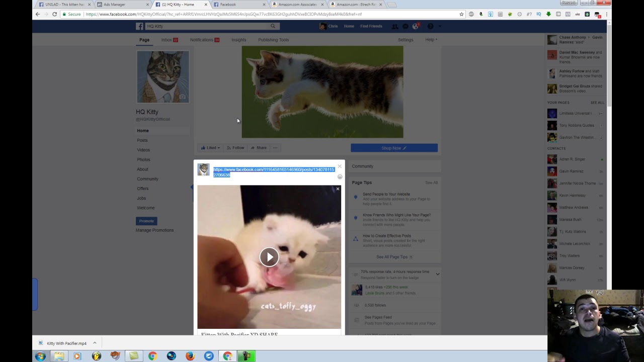Click the blue Promote button
This screenshot has height=362, width=644.
[146, 221]
